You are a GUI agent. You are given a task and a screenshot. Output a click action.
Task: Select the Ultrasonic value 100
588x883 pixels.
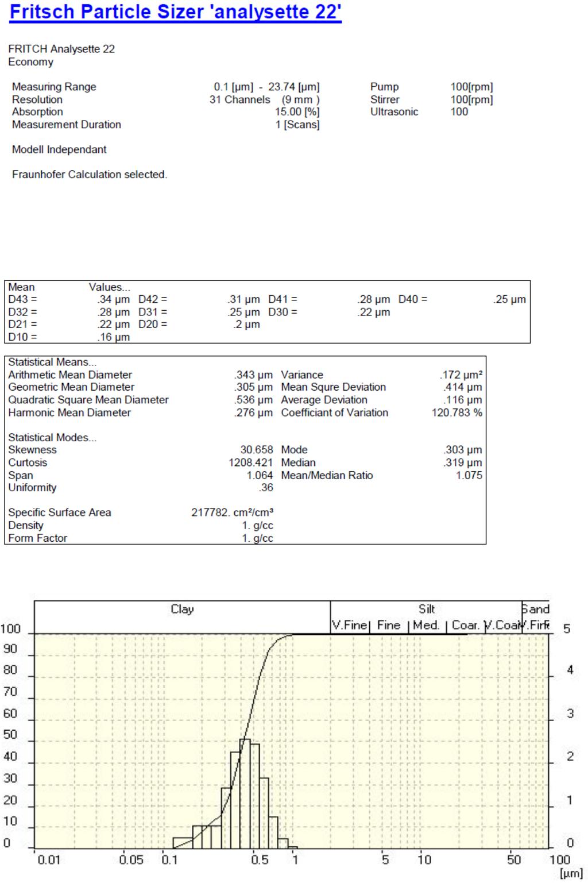(x=459, y=112)
